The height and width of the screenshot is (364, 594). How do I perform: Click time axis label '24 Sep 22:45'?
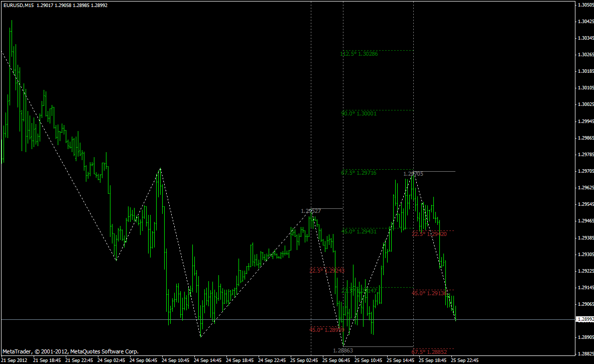(272, 360)
